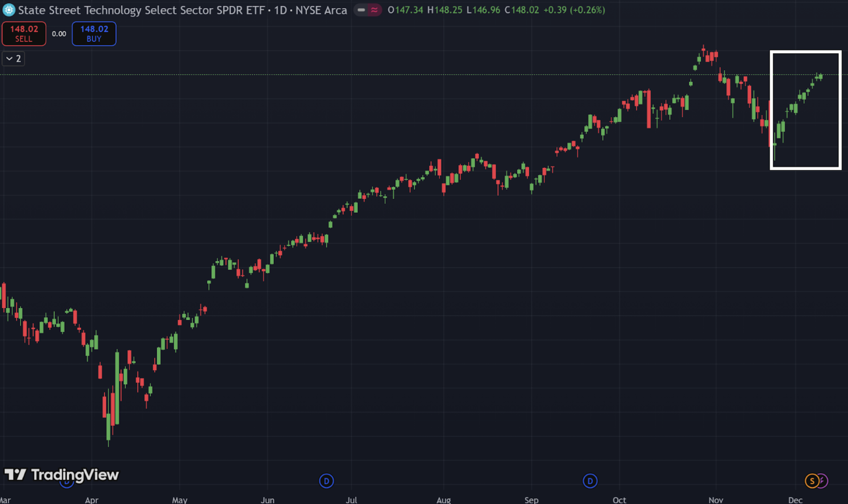This screenshot has height=504, width=848.
Task: Toggle the pink similar-symbols '≈' pill
Action: 375,10
